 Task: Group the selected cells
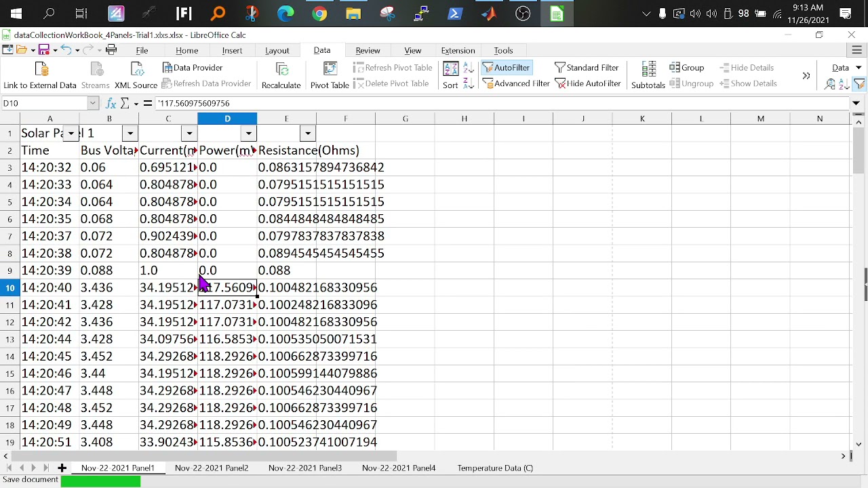click(x=687, y=68)
